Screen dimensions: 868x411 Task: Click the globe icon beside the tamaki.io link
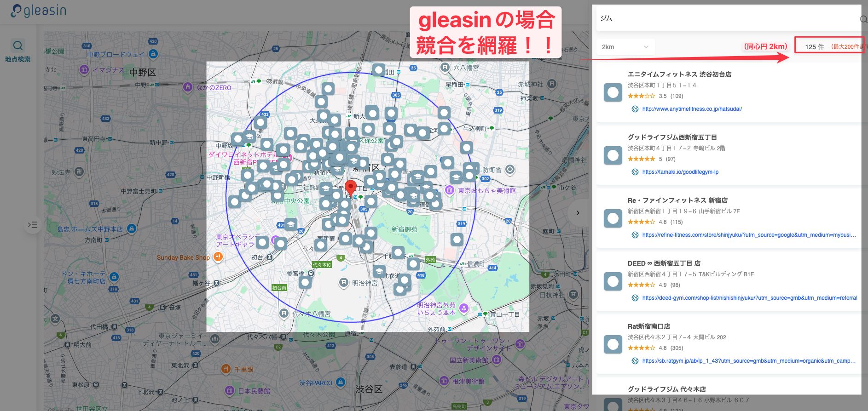(x=635, y=172)
